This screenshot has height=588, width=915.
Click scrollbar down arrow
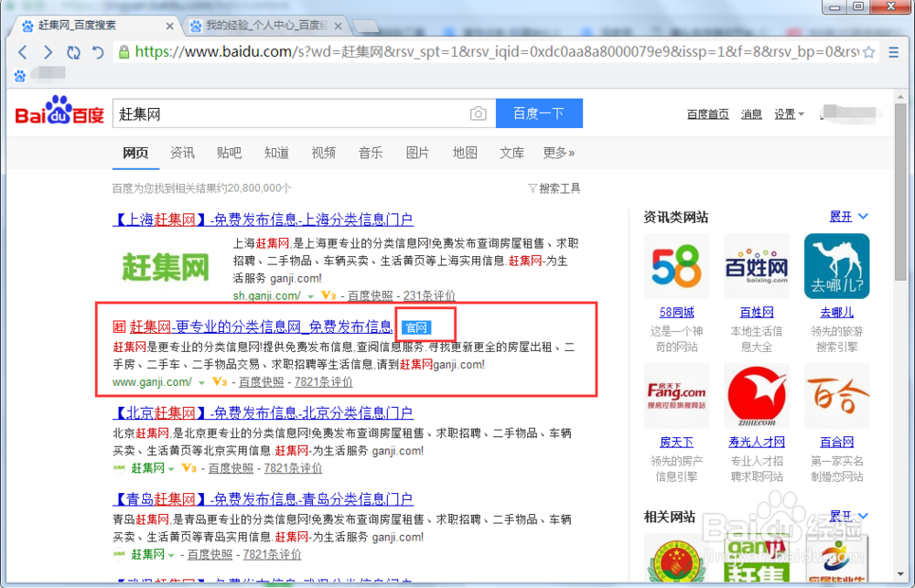900,576
